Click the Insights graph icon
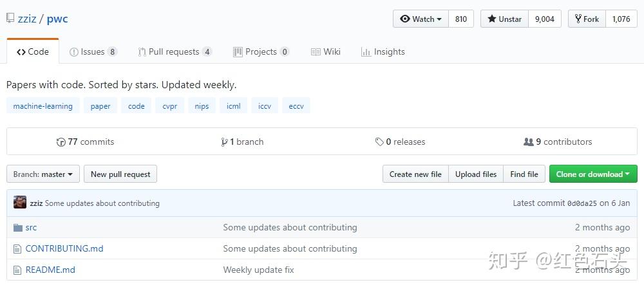 click(366, 52)
